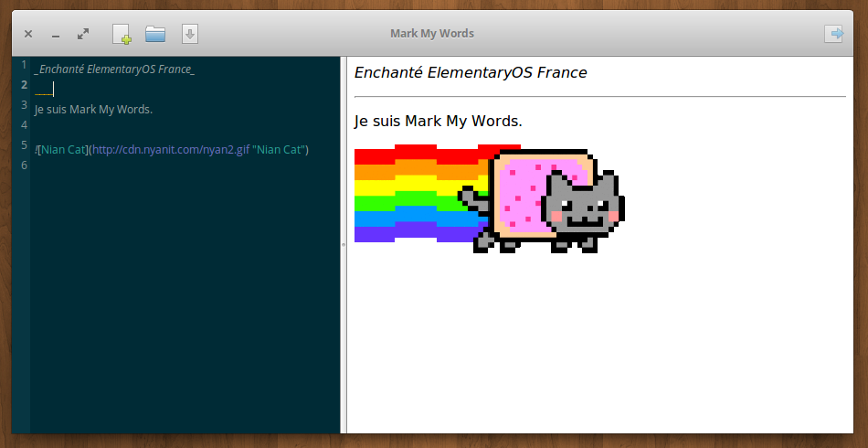Click the preview text 'Je suis Mark My Words.'
This screenshot has height=448, width=868.
click(438, 121)
